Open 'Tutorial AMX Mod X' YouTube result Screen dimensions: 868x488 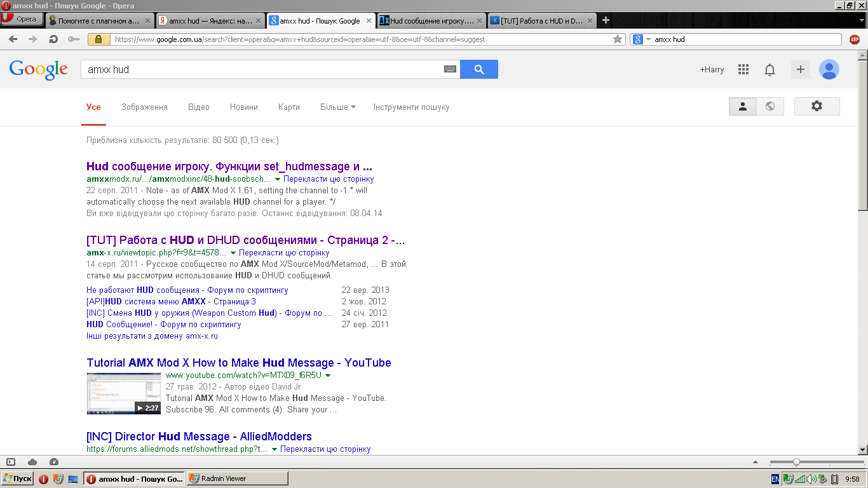tap(239, 363)
